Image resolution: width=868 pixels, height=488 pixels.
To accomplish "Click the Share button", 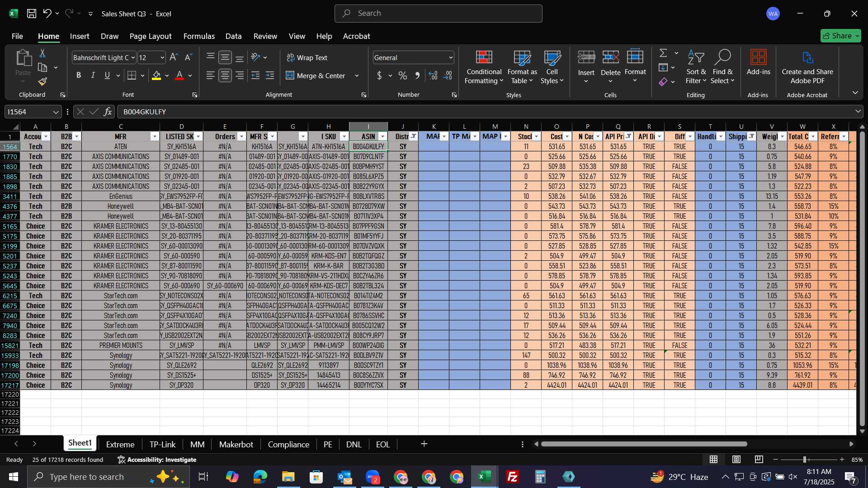I will 841,36.
